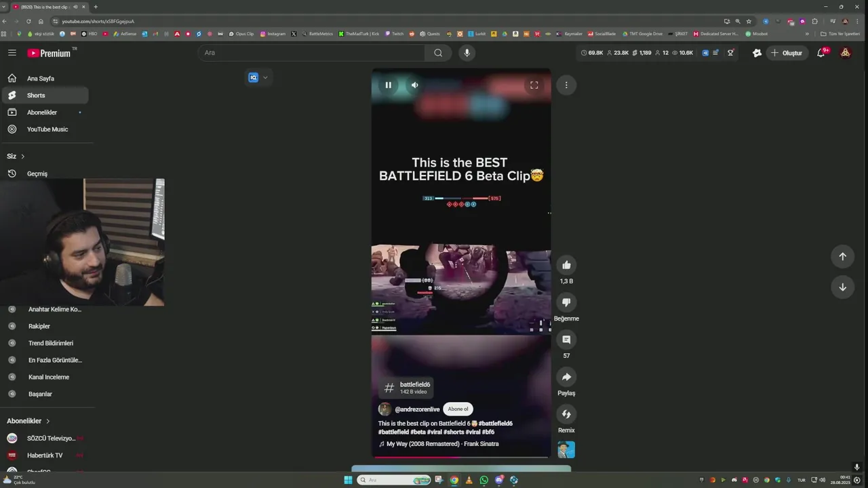Open En Fazla Görüntüle... item
The height and width of the screenshot is (488, 868).
(x=55, y=360)
